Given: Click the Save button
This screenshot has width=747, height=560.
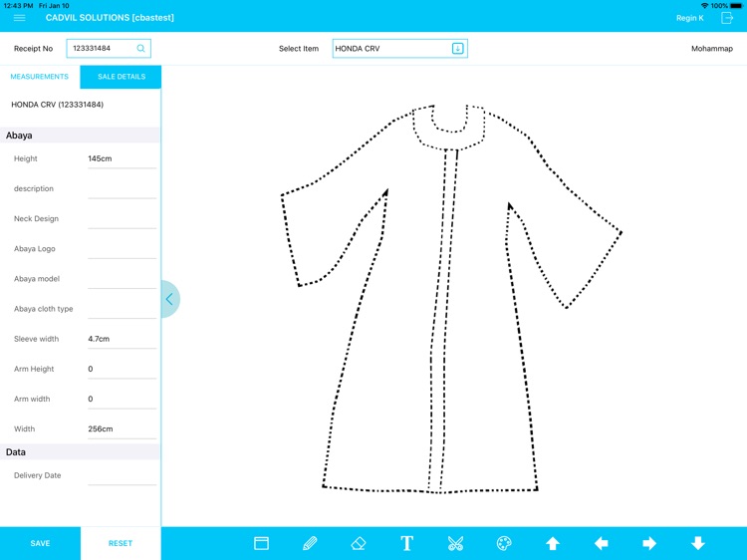Looking at the screenshot, I should (40, 543).
